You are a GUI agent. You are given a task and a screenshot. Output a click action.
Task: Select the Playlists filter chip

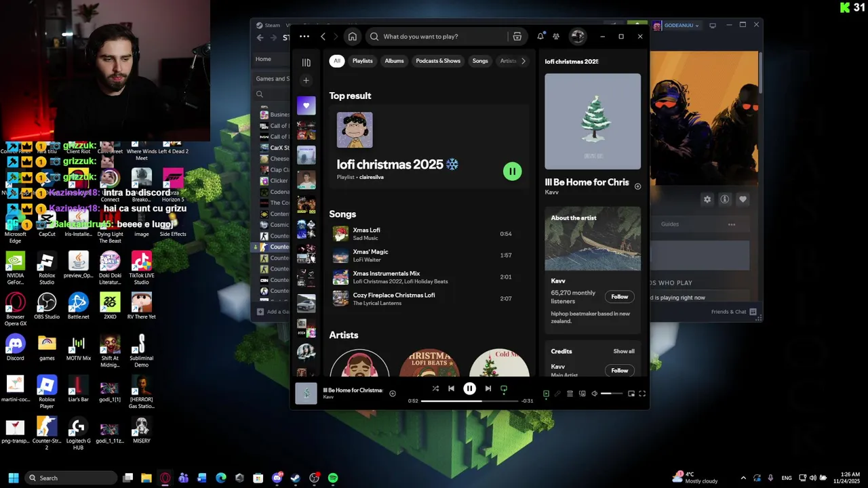[362, 61]
